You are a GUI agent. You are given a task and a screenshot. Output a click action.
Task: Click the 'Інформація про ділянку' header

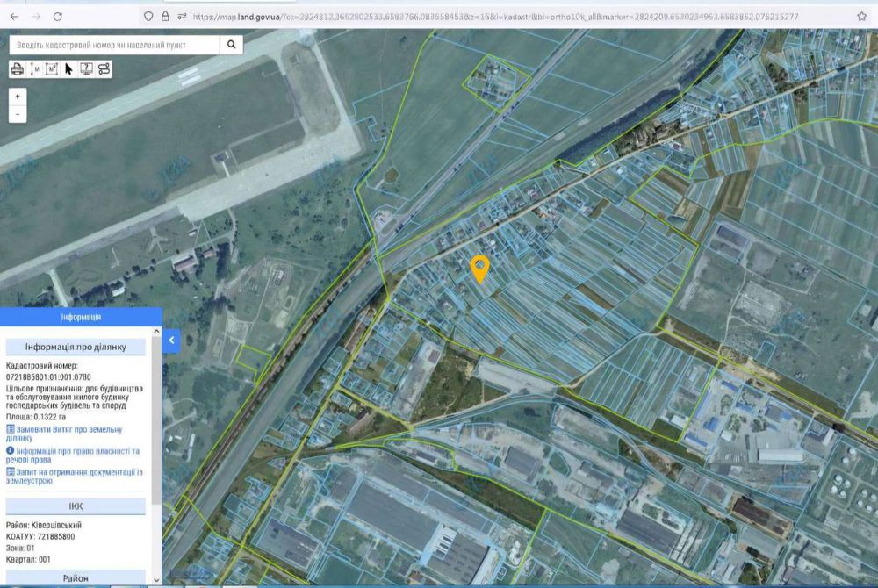(x=76, y=347)
